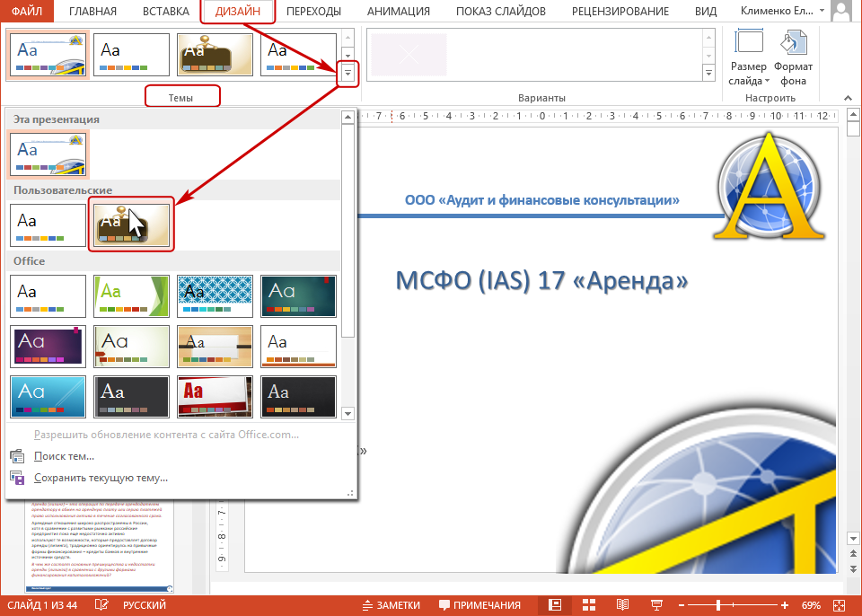This screenshot has width=862, height=616.
Task: Apply the light green Organic theme
Action: coord(131,347)
